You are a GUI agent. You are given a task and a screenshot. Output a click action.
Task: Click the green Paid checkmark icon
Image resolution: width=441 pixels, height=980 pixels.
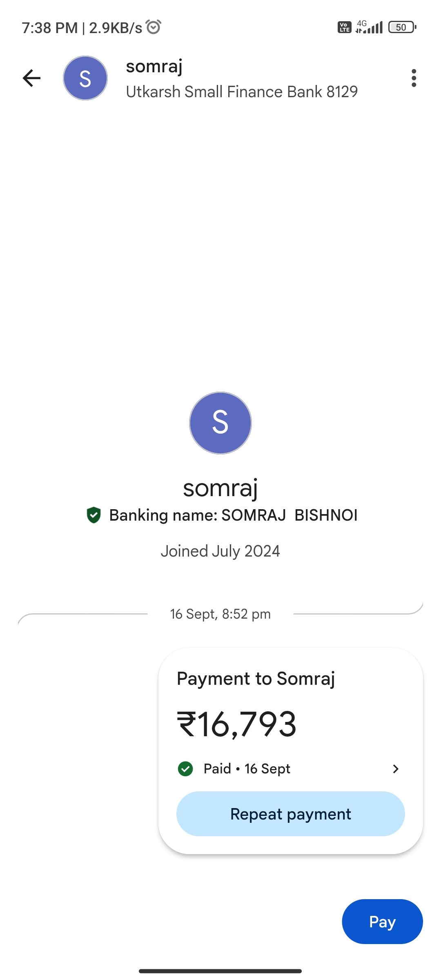point(186,769)
